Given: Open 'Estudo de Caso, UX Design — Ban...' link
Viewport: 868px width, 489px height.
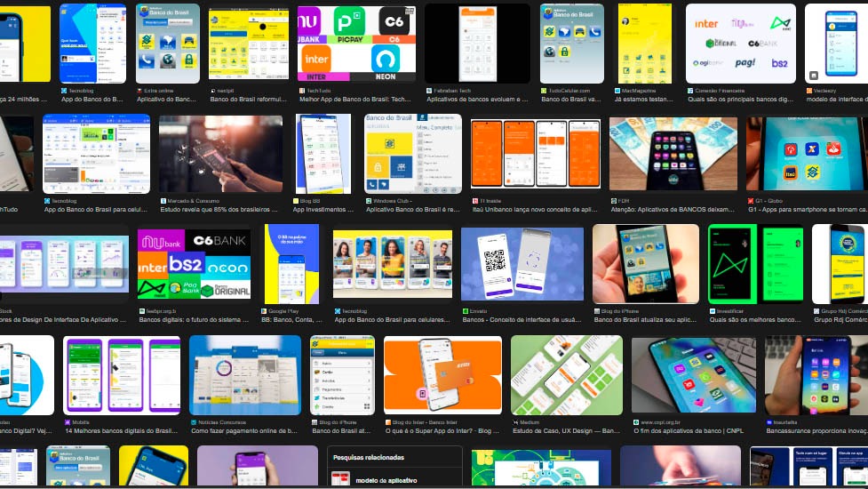Looking at the screenshot, I should 566,430.
